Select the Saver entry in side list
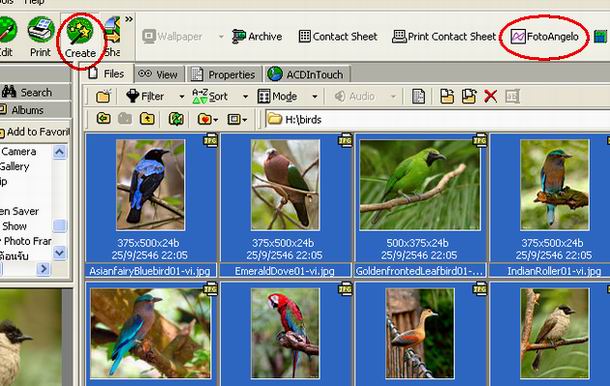Screen dimensions: 610x386 19,211
